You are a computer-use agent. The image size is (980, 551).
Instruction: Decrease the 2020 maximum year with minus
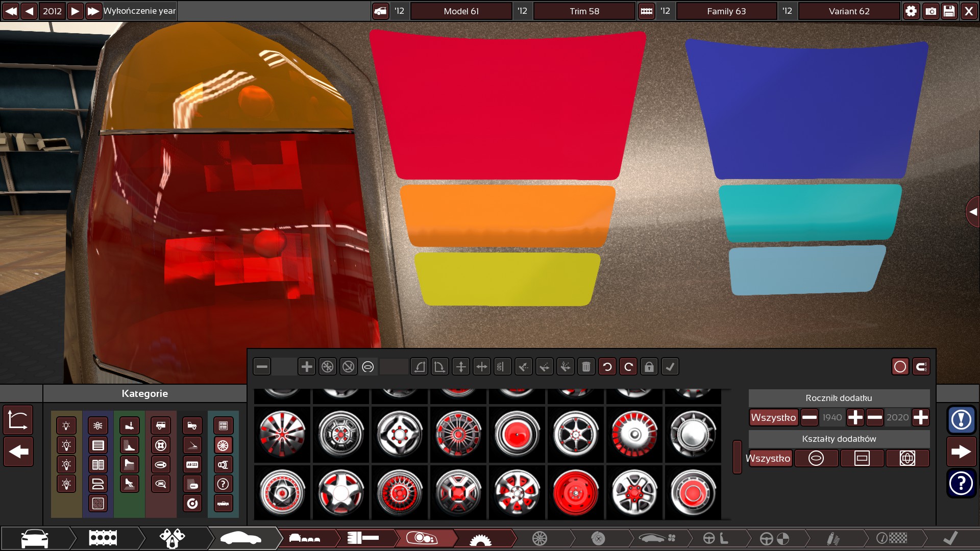coord(874,417)
